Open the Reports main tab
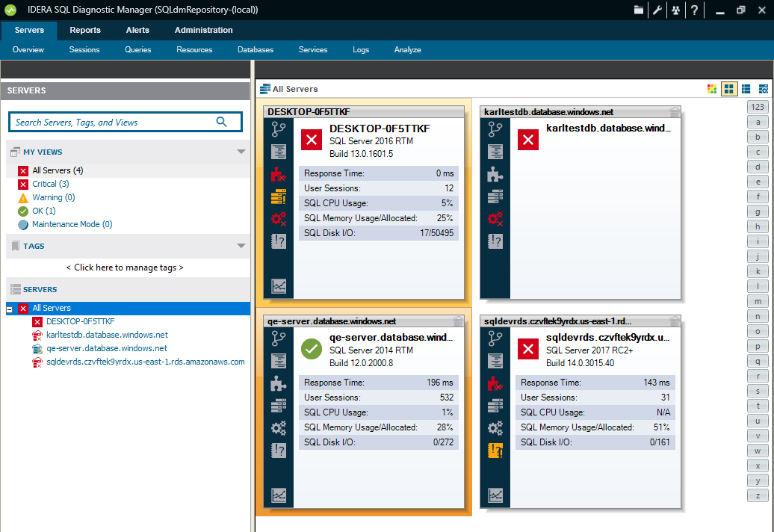The height and width of the screenshot is (532, 774). point(85,30)
